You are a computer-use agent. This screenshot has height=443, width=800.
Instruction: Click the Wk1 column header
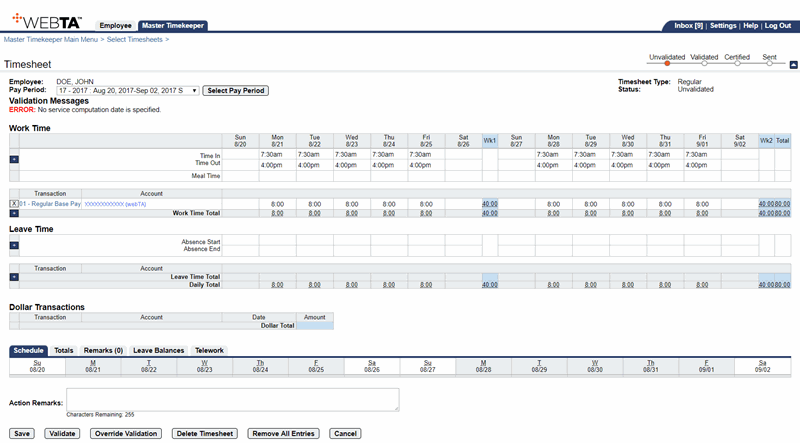tap(490, 141)
